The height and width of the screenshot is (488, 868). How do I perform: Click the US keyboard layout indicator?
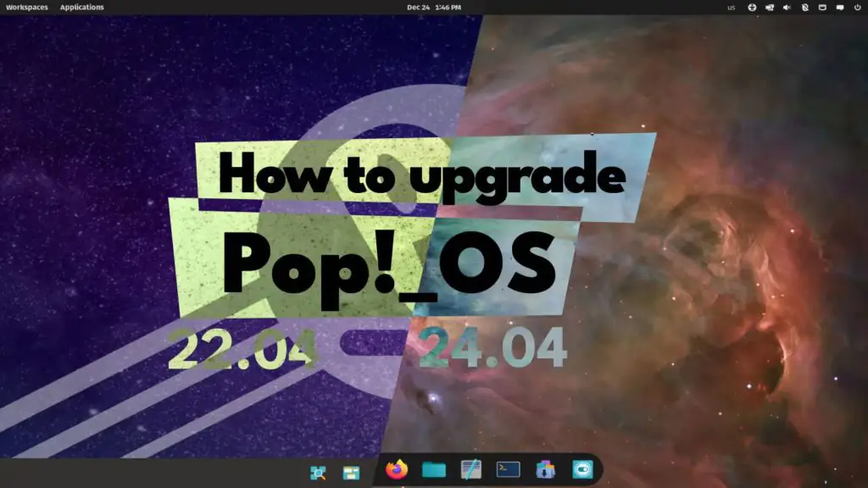731,8
